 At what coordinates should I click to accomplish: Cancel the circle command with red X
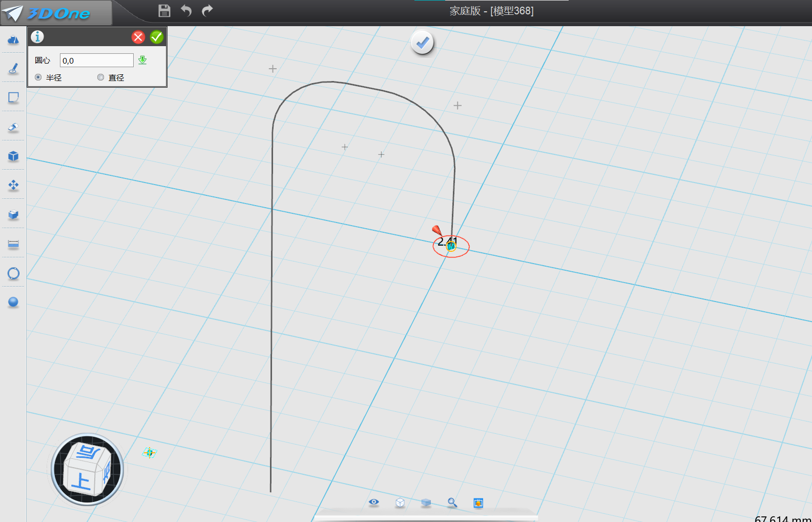[138, 37]
